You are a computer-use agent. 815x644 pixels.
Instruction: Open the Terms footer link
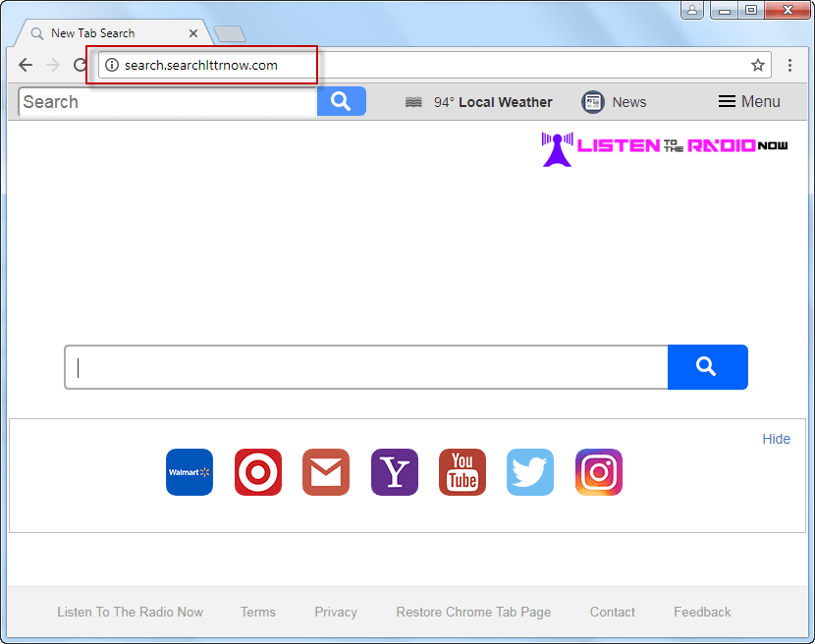point(258,612)
